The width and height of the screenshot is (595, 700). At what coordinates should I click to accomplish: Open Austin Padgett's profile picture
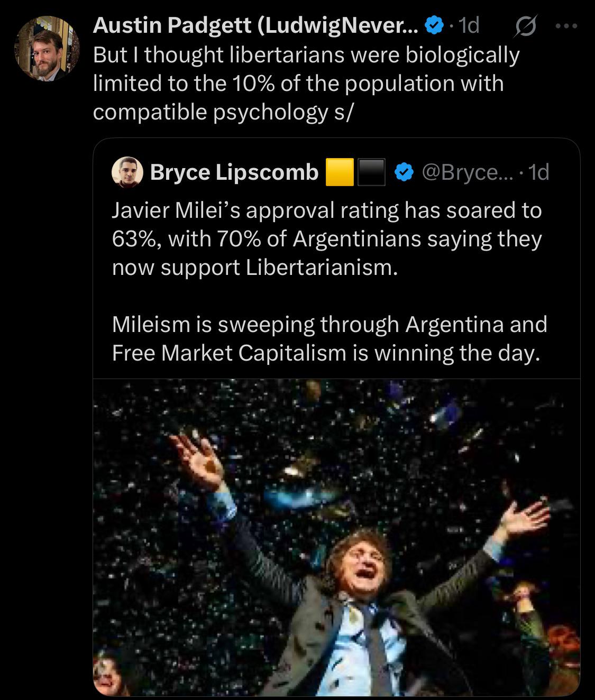[x=47, y=48]
